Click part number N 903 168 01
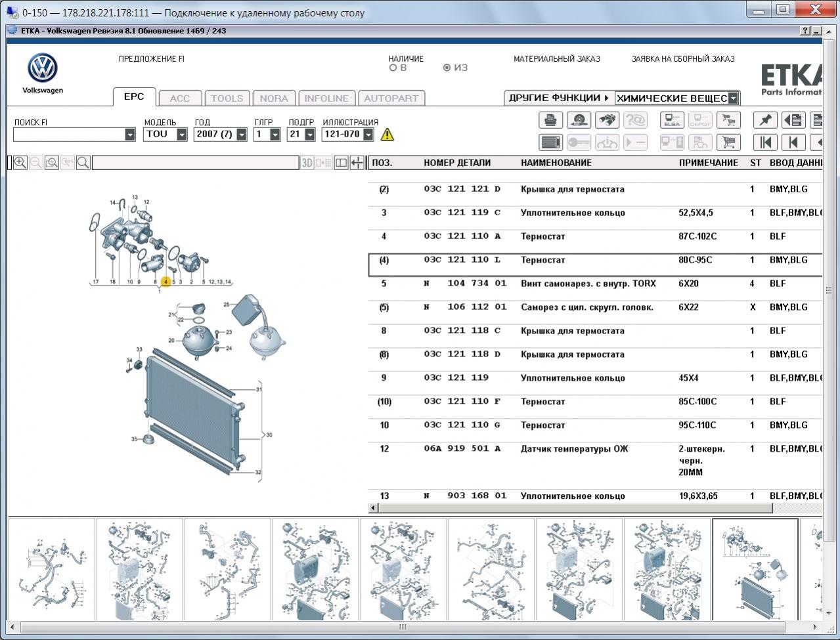 pos(466,496)
